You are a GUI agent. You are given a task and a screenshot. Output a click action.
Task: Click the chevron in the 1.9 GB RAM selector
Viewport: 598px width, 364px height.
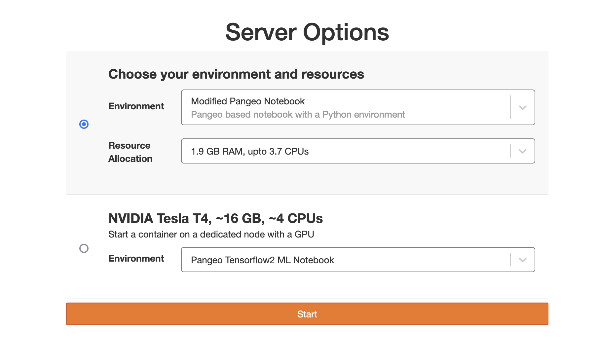point(522,151)
